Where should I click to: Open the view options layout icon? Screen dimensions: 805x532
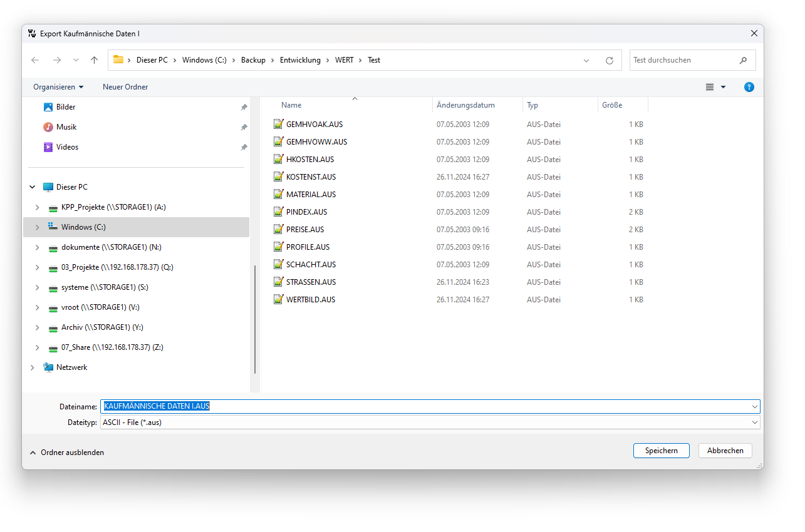point(710,87)
